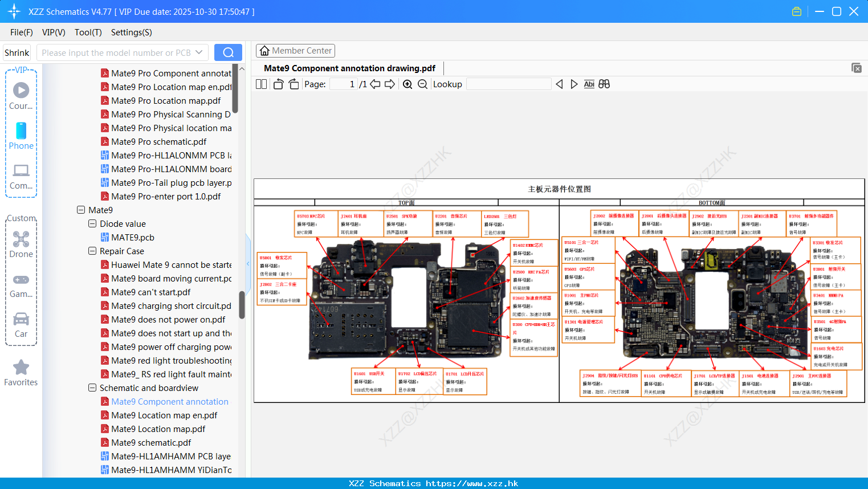The width and height of the screenshot is (868, 489).
Task: Open Mate9 can't start.pdf
Action: point(151,292)
